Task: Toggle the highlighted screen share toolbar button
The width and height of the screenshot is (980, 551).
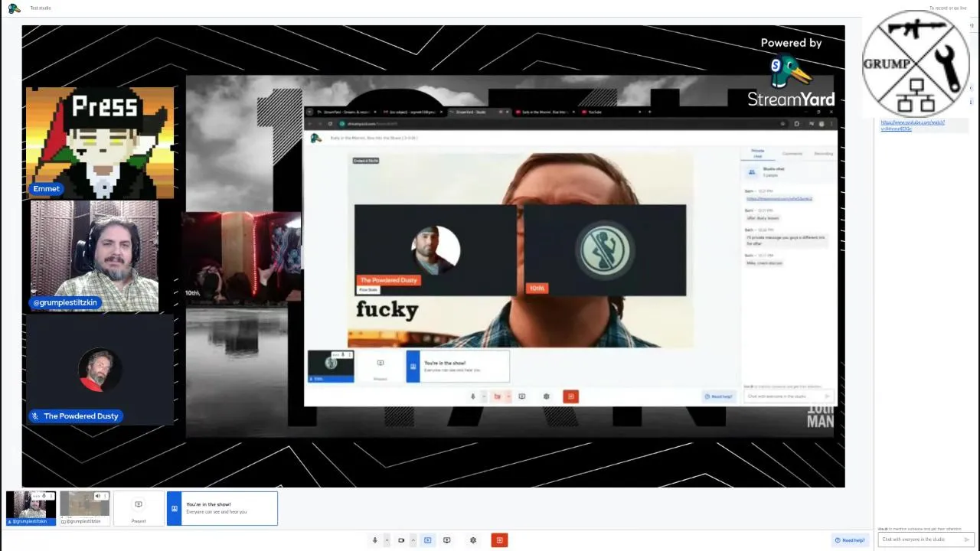Action: point(427,540)
